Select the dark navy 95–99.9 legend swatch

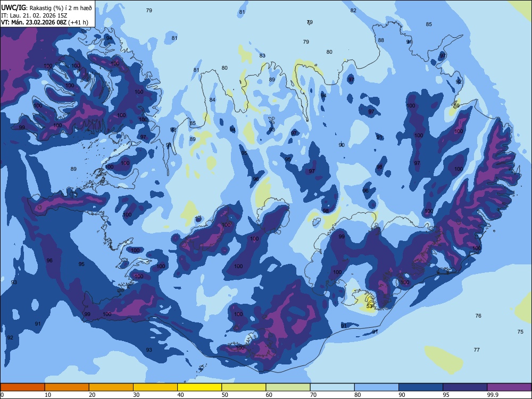(465, 387)
